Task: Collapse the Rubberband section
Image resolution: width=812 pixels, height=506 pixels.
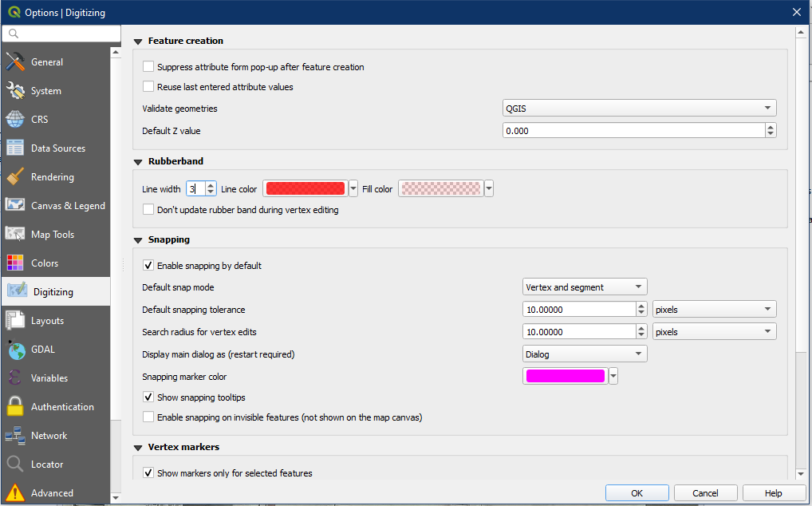Action: pos(138,162)
